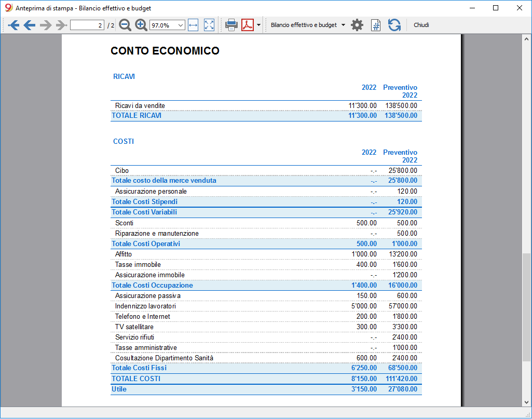The image size is (532, 419).
Task: Click 'Assicurazione immobile' row label
Action: [150, 275]
